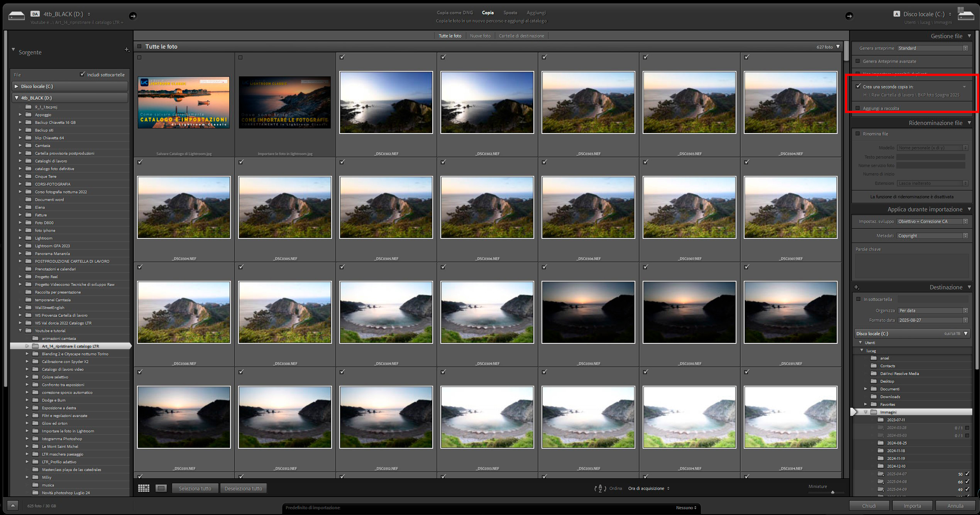Click folder icon of Milky
Screen dimensions: 980x515
(35, 477)
